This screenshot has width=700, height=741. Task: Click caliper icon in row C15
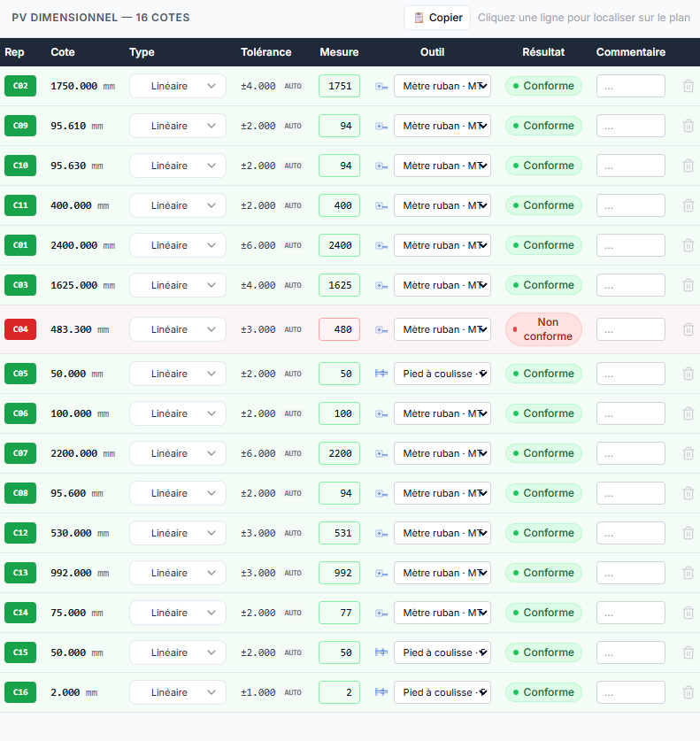(381, 652)
